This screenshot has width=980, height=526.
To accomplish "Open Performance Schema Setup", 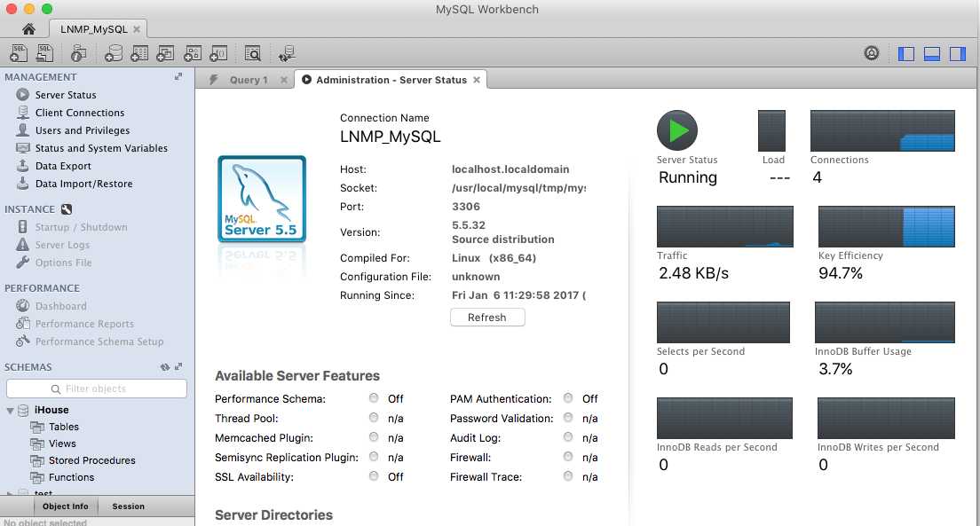I will (x=99, y=342).
